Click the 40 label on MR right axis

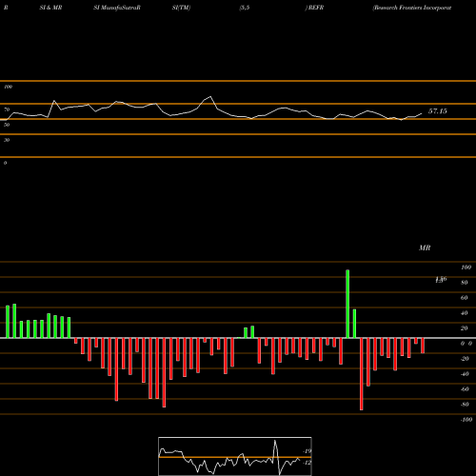click(x=465, y=313)
